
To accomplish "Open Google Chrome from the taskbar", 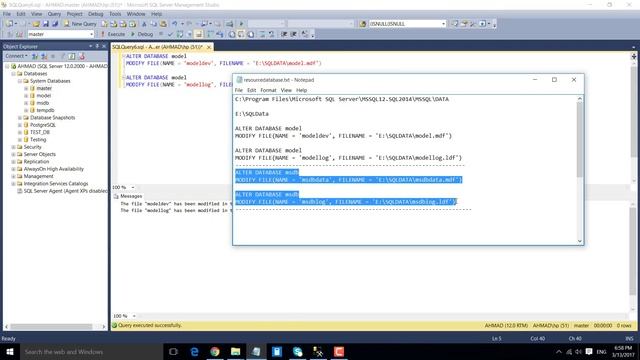I will tap(215, 351).
